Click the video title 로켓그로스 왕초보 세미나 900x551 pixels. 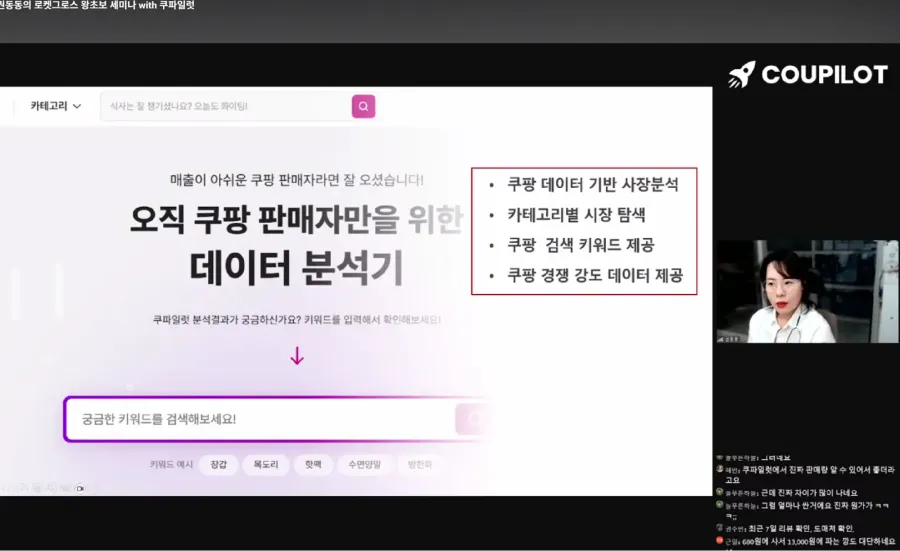[96, 5]
